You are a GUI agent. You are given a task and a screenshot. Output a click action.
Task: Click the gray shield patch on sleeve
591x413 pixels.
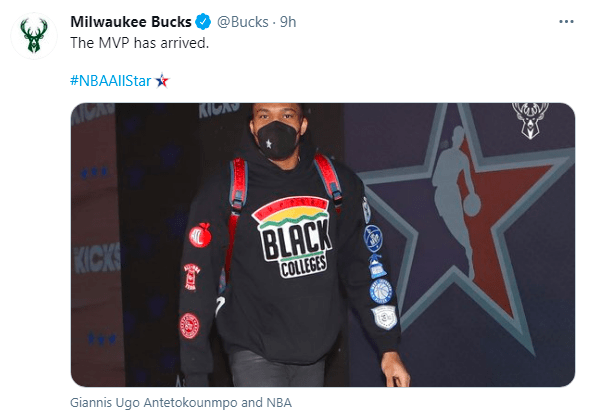(384, 317)
